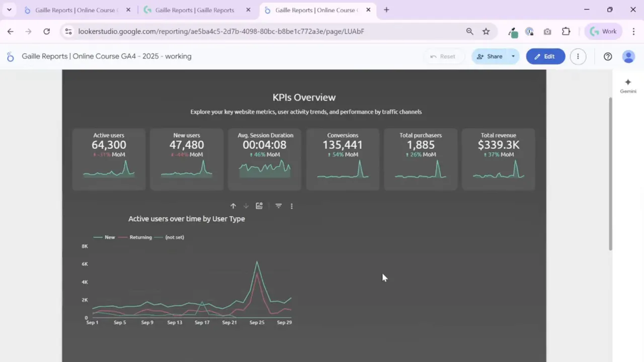Toggle the Returning series in the chart legend
This screenshot has height=362, width=644.
137,237
